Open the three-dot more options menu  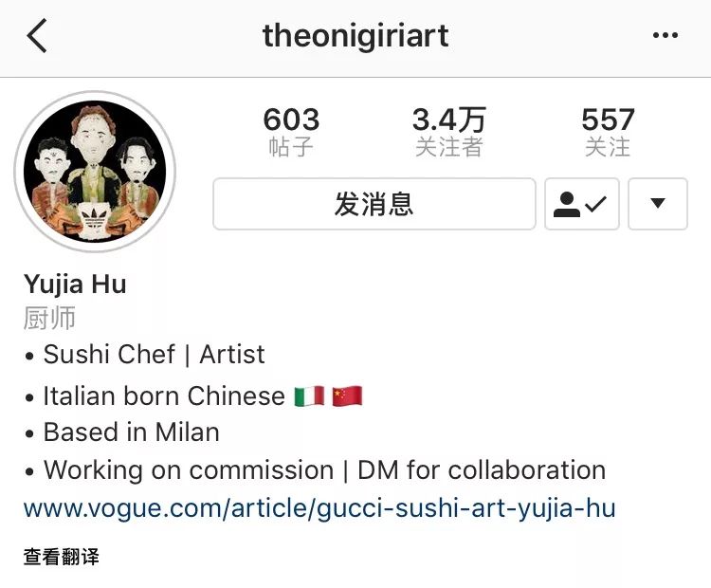pyautogui.click(x=665, y=35)
